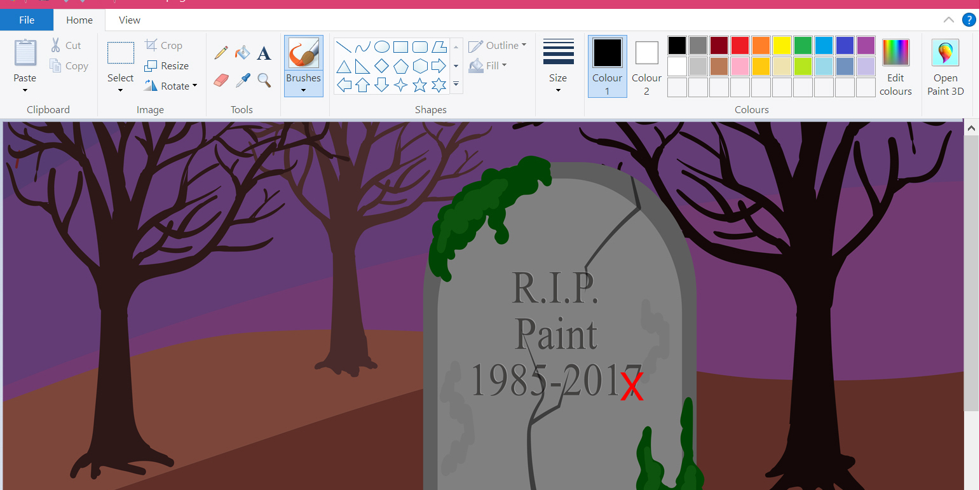Click the Cut button
Image resolution: width=980 pixels, height=490 pixels.
[65, 46]
